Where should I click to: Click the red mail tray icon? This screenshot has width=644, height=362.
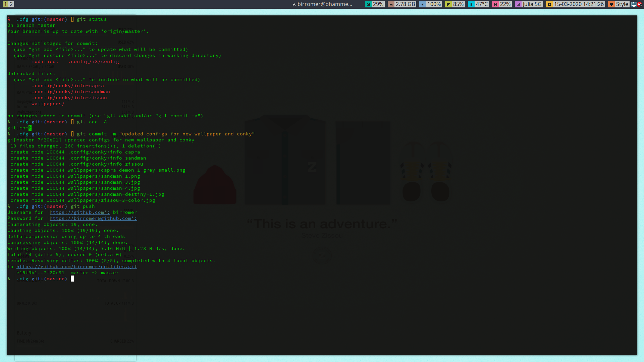pos(639,4)
